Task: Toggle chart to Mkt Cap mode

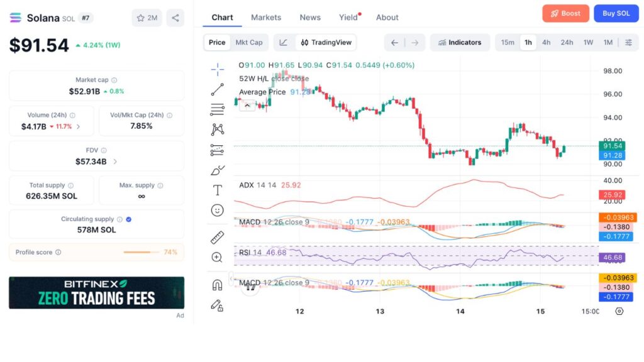Action: (249, 42)
